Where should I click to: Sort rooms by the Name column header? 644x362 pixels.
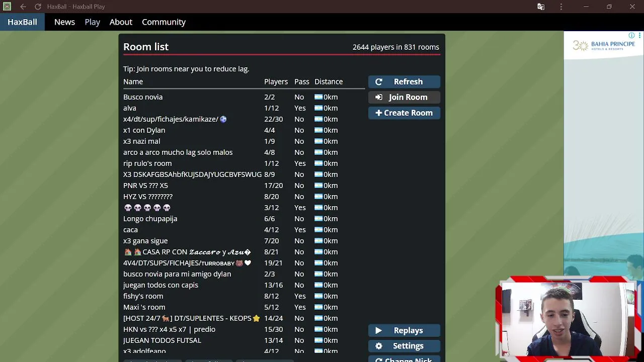point(133,81)
